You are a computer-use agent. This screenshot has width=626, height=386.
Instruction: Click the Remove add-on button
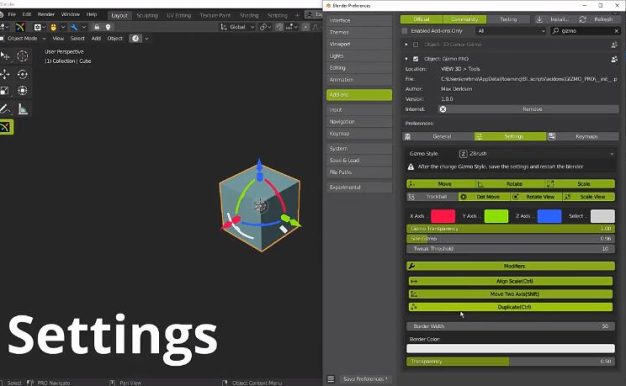pos(529,109)
